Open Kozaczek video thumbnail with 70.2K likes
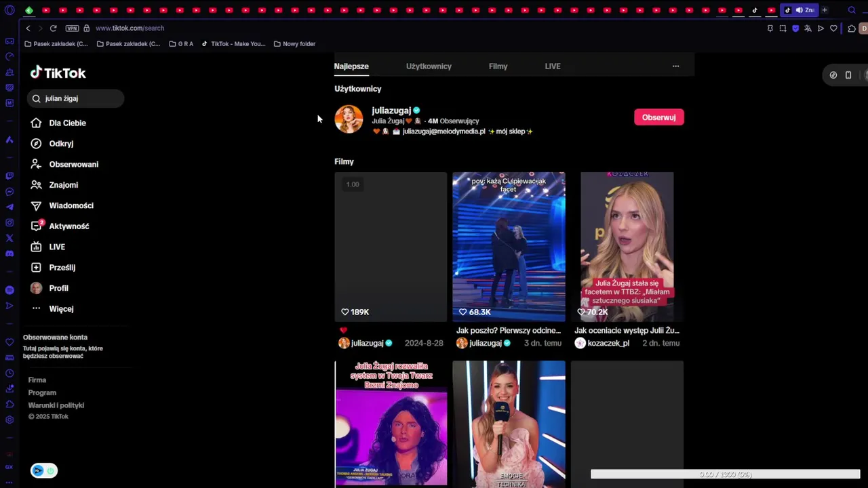 coord(627,247)
